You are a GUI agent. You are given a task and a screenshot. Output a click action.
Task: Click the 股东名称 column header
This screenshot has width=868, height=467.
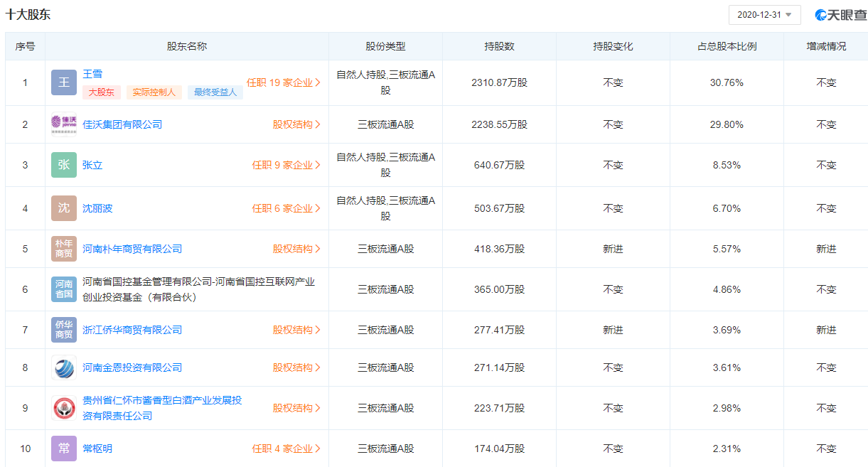pyautogui.click(x=187, y=46)
